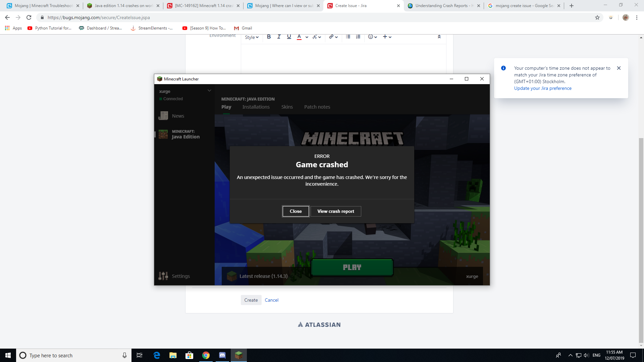Collapse the editor toolbar with double chevron
Viewport: 644px width, 362px height.
tap(439, 37)
